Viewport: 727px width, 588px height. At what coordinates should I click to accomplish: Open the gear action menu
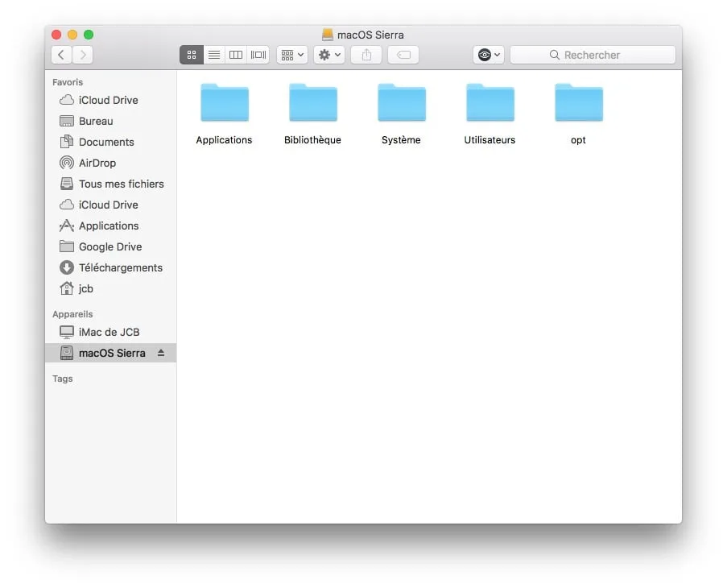(x=329, y=55)
